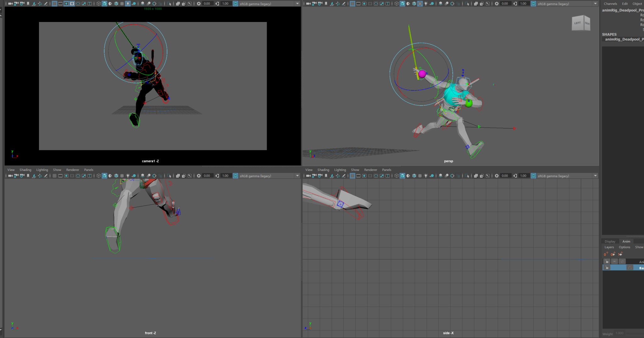Viewport: 644px width, 338px height.
Task: Switch to the Display tab in anim layers
Action: point(610,241)
